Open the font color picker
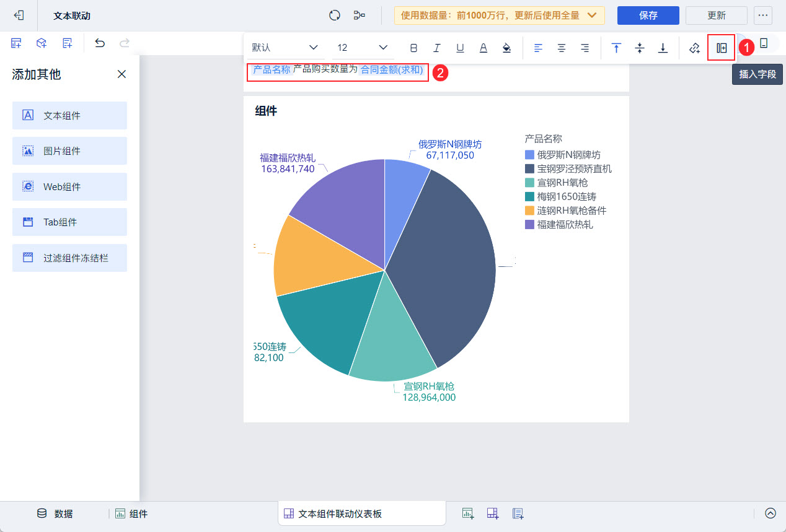Image resolution: width=786 pixels, height=532 pixels. point(484,48)
